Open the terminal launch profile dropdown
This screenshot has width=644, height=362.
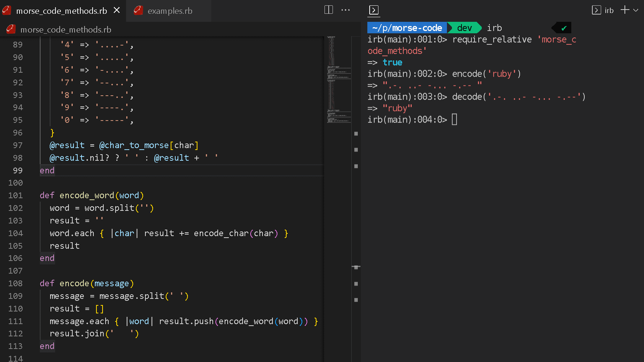(x=636, y=10)
